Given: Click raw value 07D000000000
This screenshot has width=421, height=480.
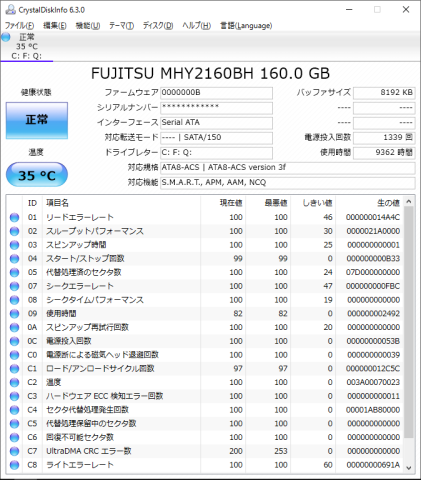Looking at the screenshot, I should pyautogui.click(x=373, y=272).
